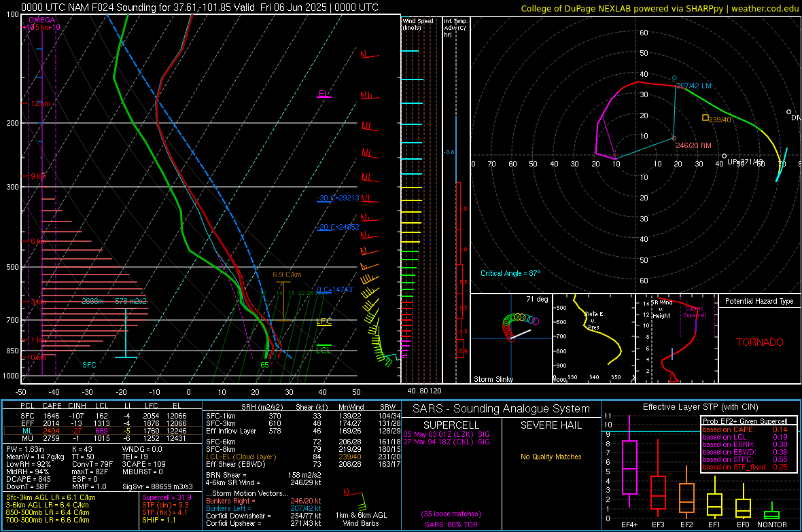Click the brown 6.9 C/km lapse rate bracket
The width and height of the screenshot is (802, 532).
283,301
